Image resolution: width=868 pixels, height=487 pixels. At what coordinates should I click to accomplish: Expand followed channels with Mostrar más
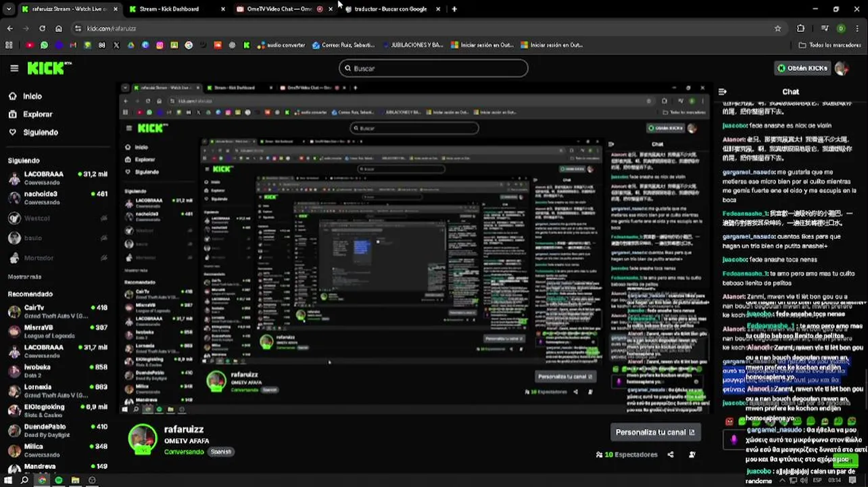coord(24,277)
